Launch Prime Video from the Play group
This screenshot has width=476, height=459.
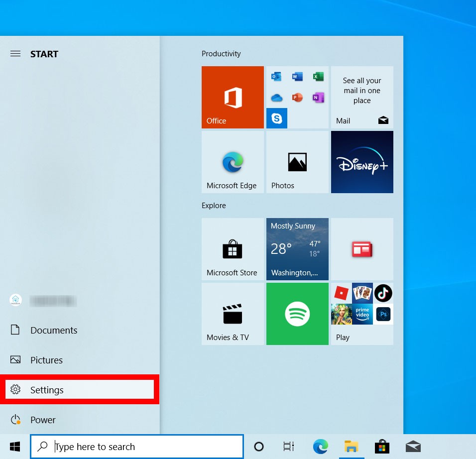click(x=361, y=314)
